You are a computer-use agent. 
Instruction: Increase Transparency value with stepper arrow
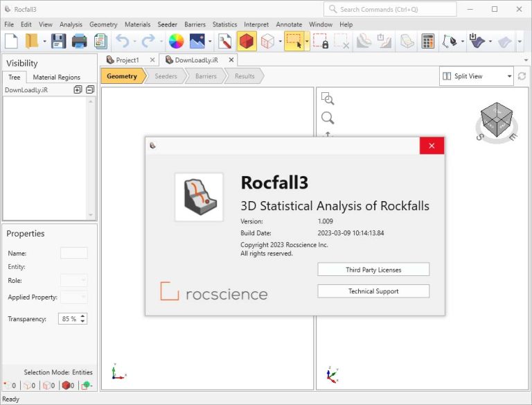(x=83, y=316)
